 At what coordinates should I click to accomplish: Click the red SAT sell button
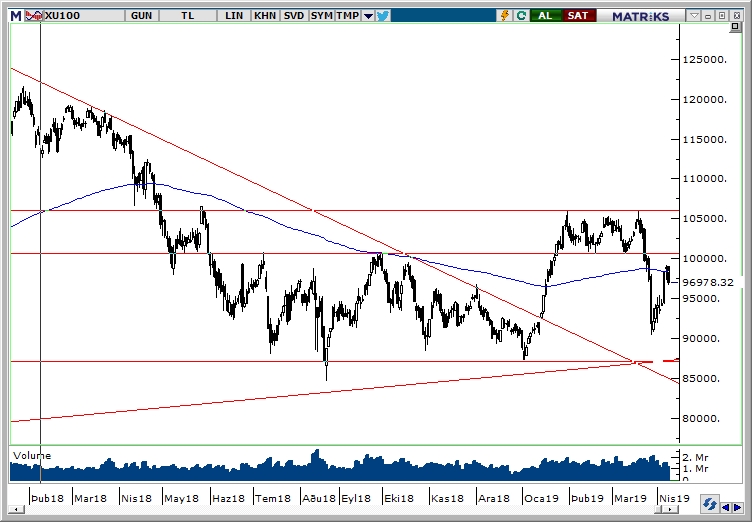point(578,15)
